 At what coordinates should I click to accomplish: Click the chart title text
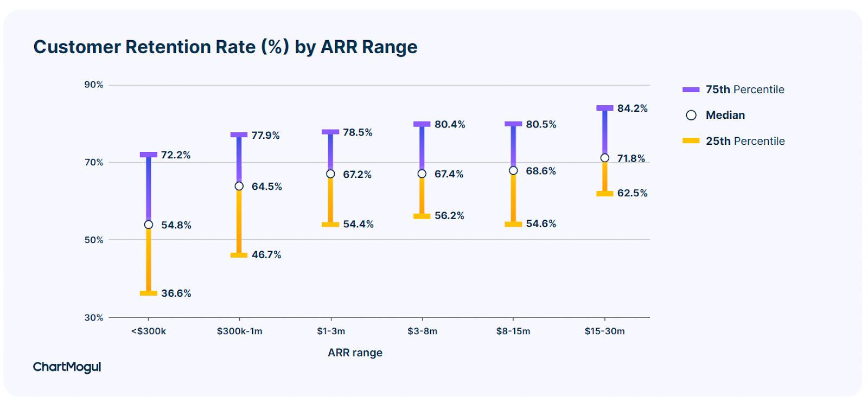(225, 47)
